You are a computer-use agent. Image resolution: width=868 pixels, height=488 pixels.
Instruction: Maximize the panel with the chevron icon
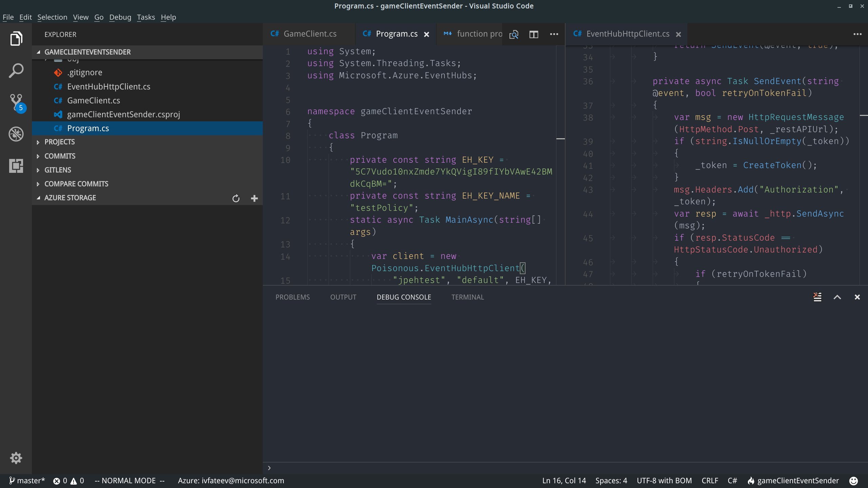837,297
